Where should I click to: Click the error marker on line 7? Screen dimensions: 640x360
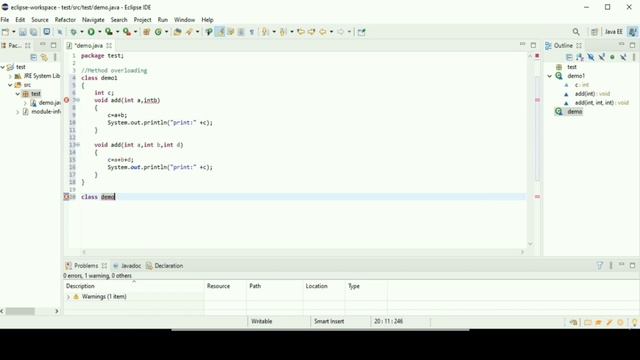coord(67,100)
